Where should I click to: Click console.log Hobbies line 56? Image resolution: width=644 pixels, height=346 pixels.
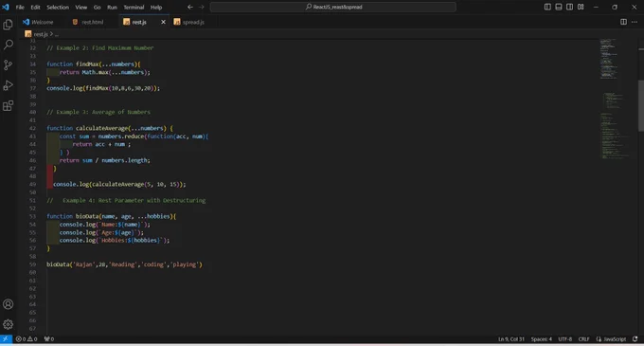(x=115, y=241)
